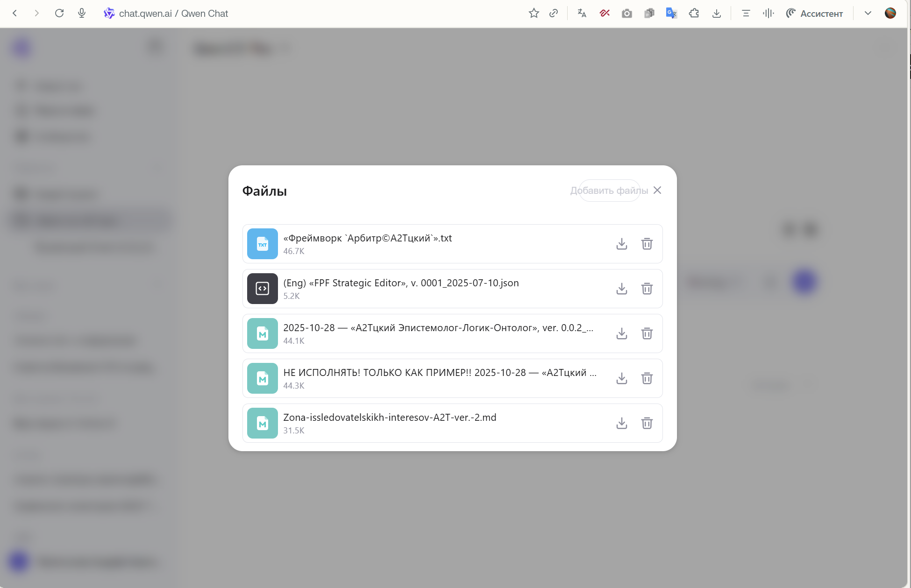Image resolution: width=911 pixels, height=588 pixels.
Task: Bookmark this page with star icon
Action: pos(534,14)
